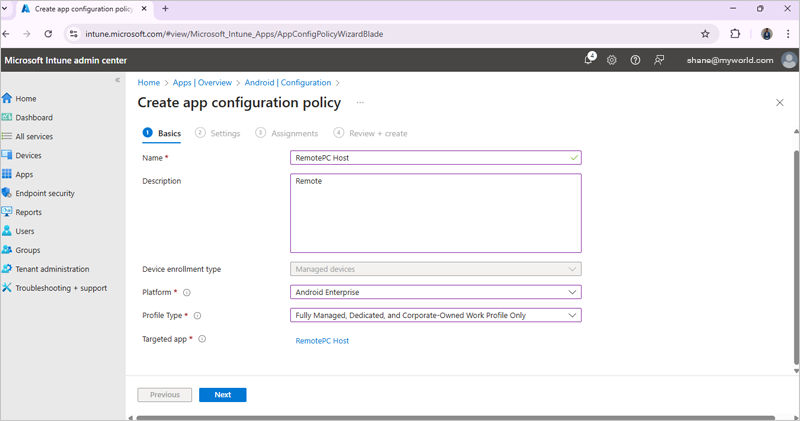Click the Platform info icon
Screen dimensions: 800x421
click(187, 293)
